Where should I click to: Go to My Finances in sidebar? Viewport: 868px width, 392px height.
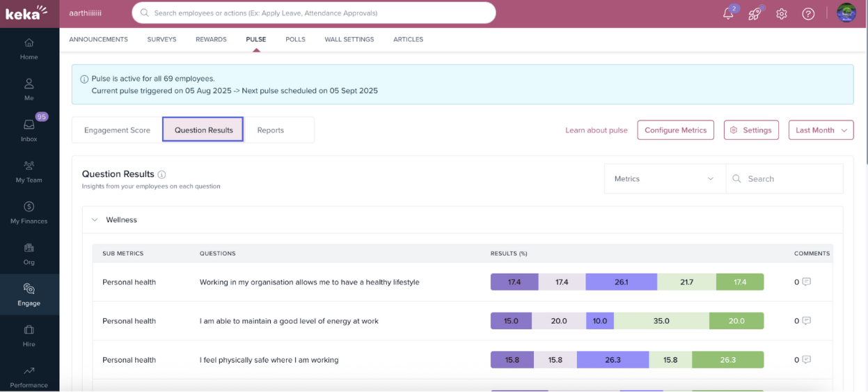click(29, 212)
